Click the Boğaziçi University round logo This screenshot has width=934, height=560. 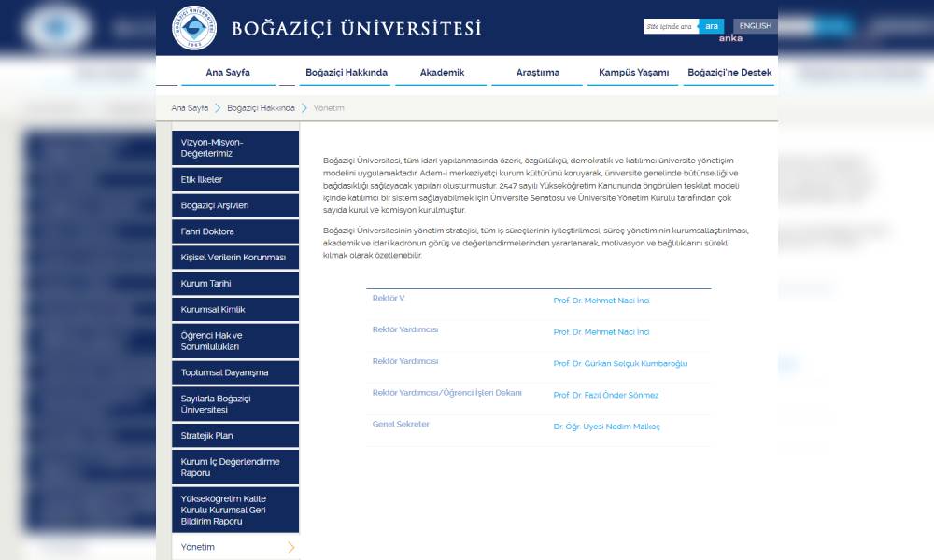click(x=194, y=28)
